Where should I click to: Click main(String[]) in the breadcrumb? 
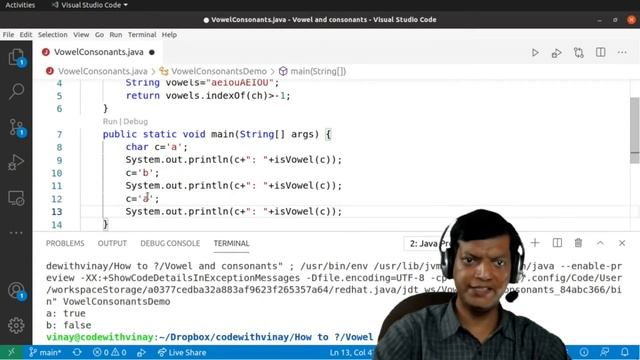pyautogui.click(x=318, y=71)
